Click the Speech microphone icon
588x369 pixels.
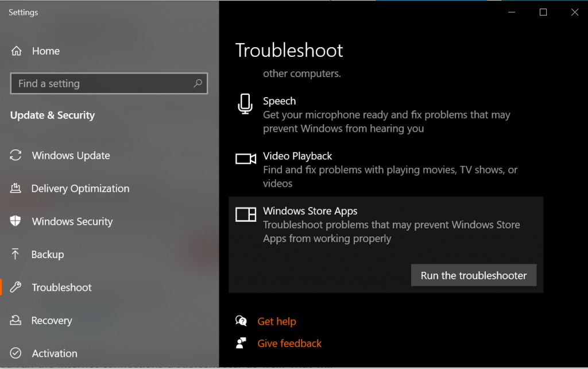tap(245, 104)
